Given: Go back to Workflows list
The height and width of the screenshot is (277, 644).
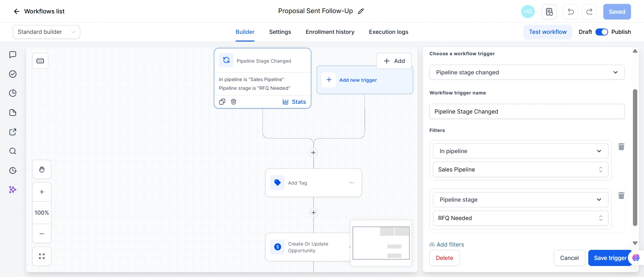Looking at the screenshot, I should click(x=39, y=11).
